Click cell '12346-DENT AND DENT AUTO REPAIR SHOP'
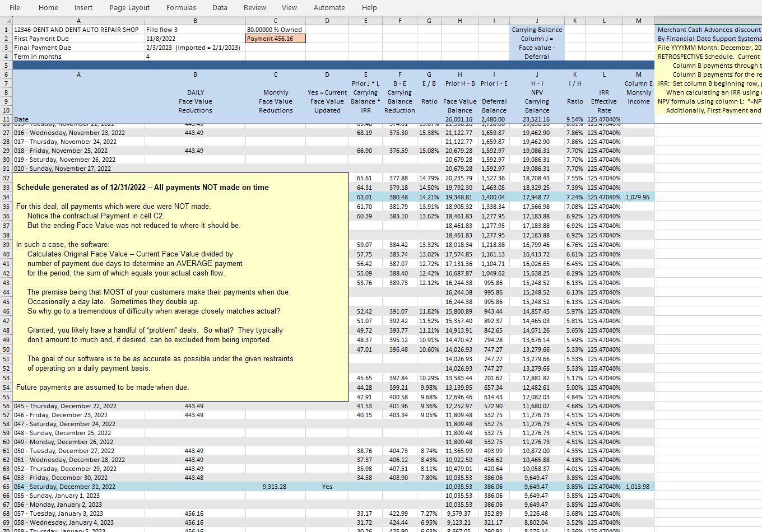 (78, 30)
